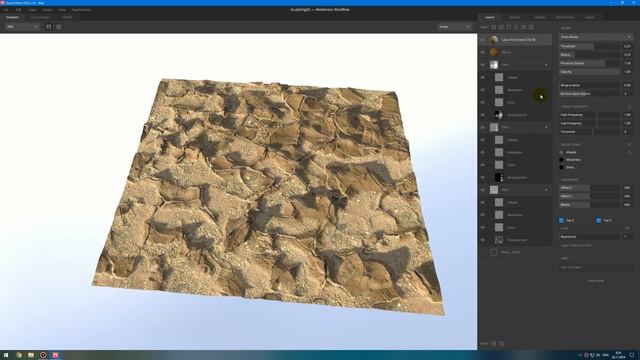Open the Windows Start menu
640x360 pixels.
(6, 355)
